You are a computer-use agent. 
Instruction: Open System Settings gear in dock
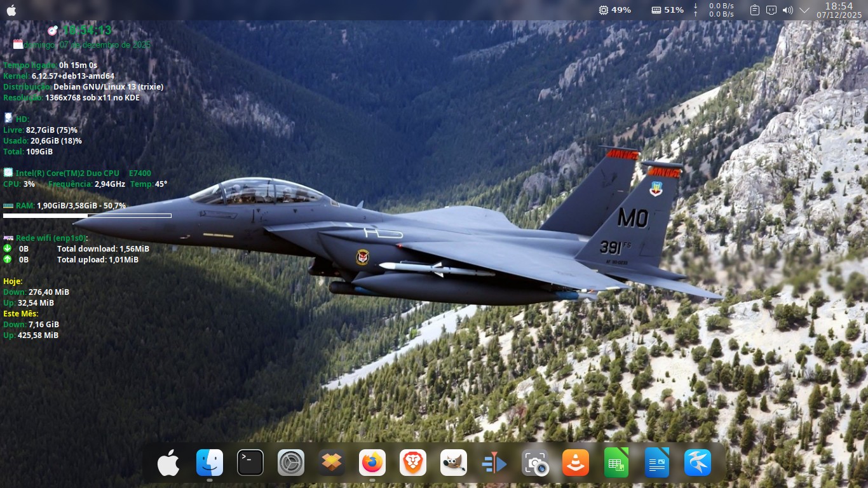(x=291, y=463)
